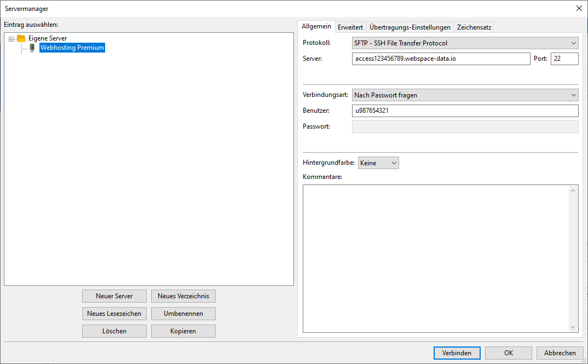This screenshot has width=588, height=364.
Task: Click the Verbinden button
Action: (457, 353)
